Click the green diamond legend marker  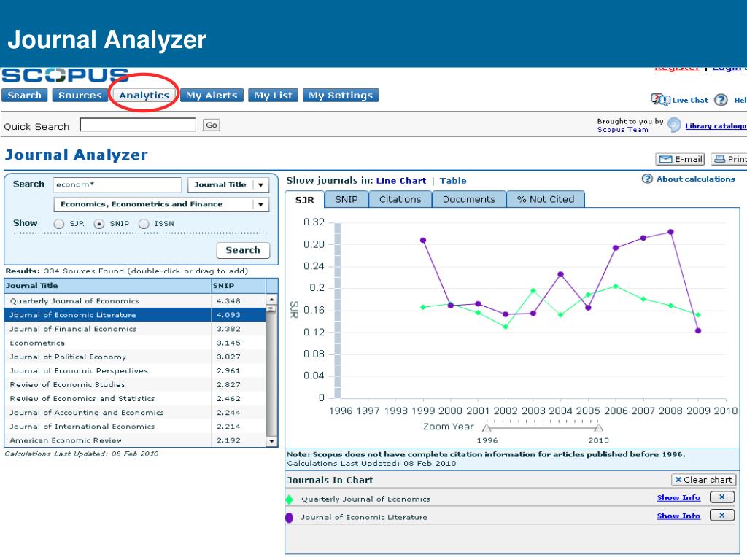pyautogui.click(x=289, y=499)
